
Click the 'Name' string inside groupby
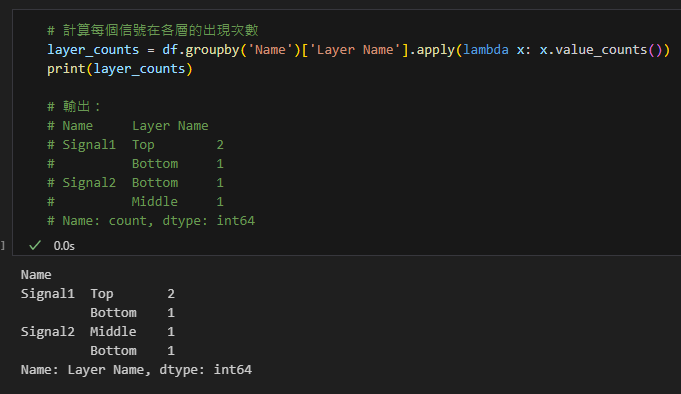(270, 50)
